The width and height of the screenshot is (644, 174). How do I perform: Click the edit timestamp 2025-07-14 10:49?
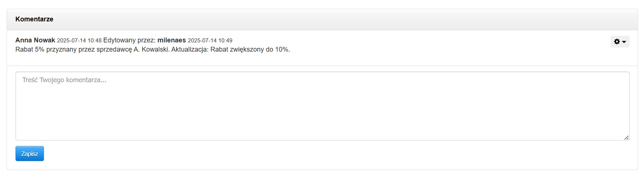(210, 41)
